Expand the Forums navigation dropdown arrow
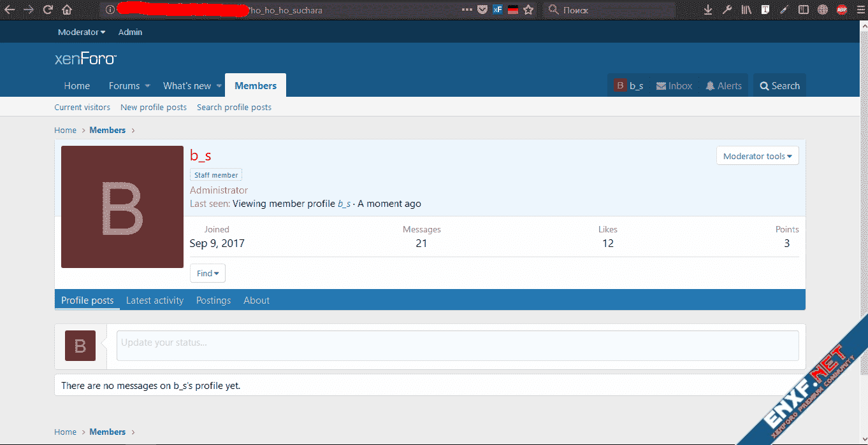Viewport: 868px width, 445px height. 147,86
